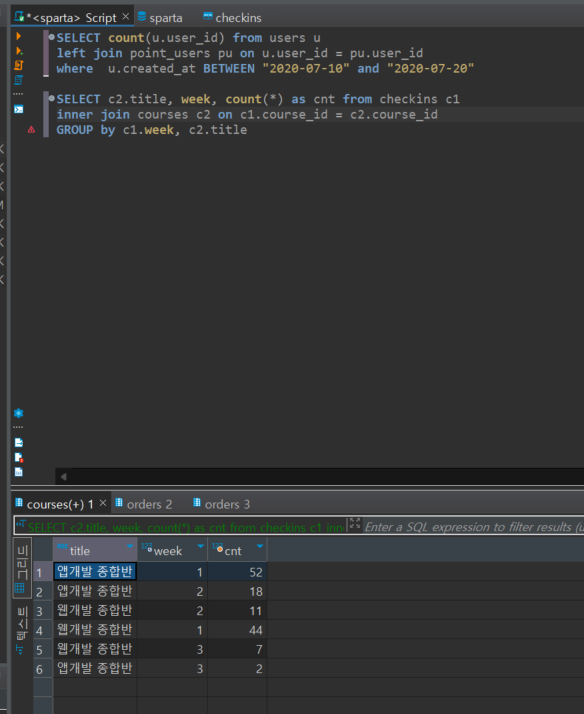The image size is (584, 714).
Task: Expand the lower dotted toolbar overflow
Action: 18,428
